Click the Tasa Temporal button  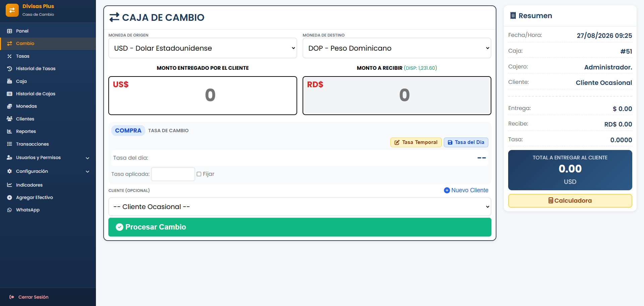point(416,142)
